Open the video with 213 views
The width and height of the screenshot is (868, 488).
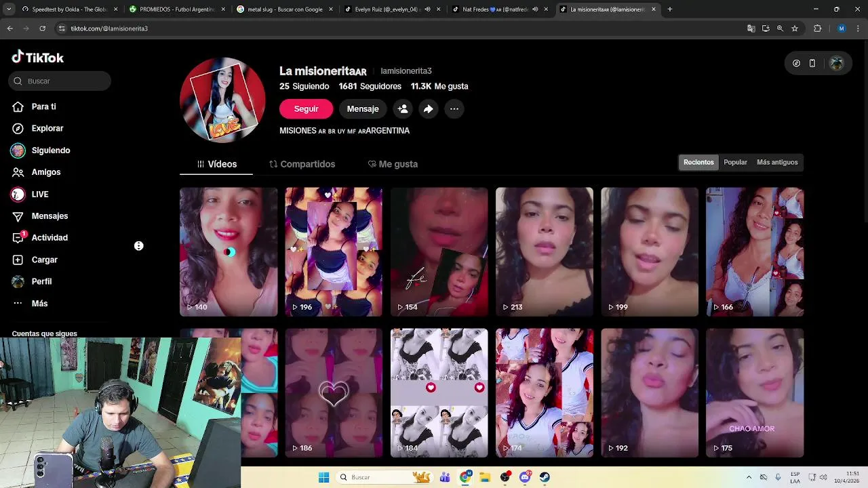coord(544,252)
